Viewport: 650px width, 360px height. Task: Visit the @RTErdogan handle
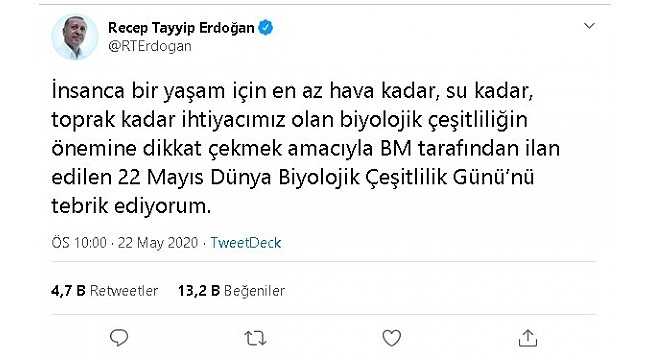(x=150, y=46)
